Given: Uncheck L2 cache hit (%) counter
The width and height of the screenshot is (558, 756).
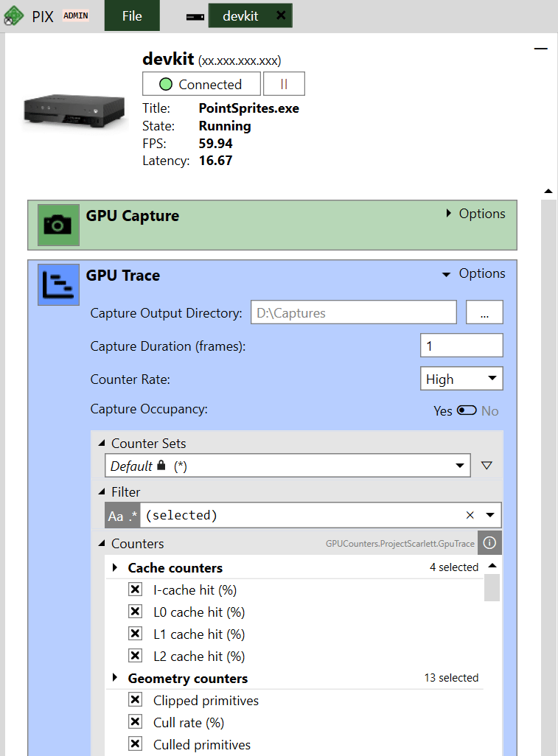Looking at the screenshot, I should [135, 656].
